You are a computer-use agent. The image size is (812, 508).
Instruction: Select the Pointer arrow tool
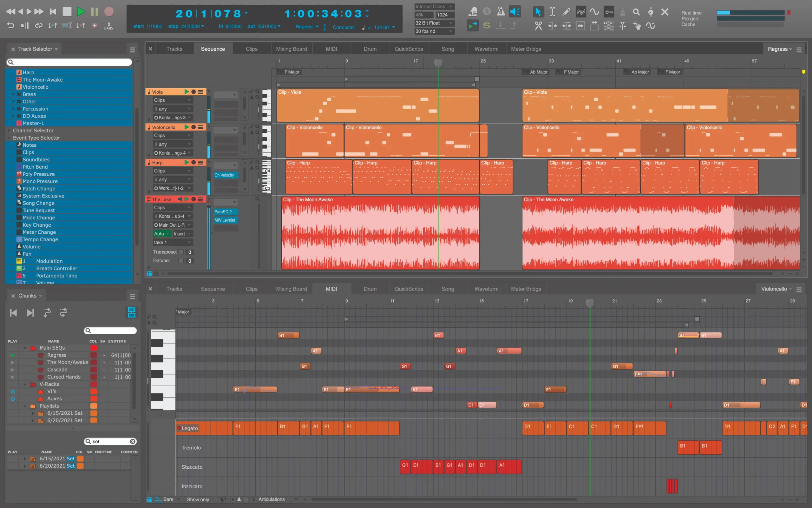(538, 12)
